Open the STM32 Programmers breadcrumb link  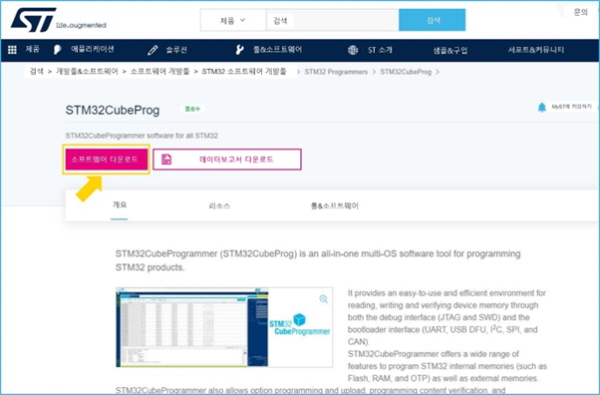(336, 72)
